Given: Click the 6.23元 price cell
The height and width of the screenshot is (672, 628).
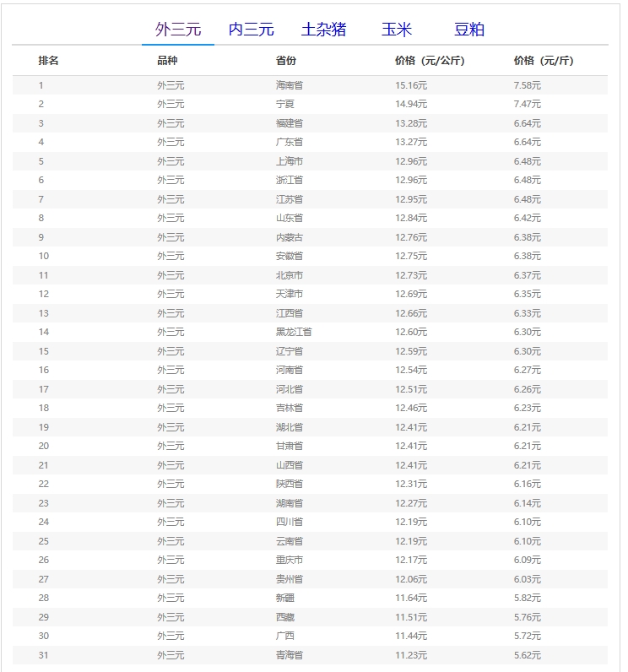Looking at the screenshot, I should [x=527, y=408].
